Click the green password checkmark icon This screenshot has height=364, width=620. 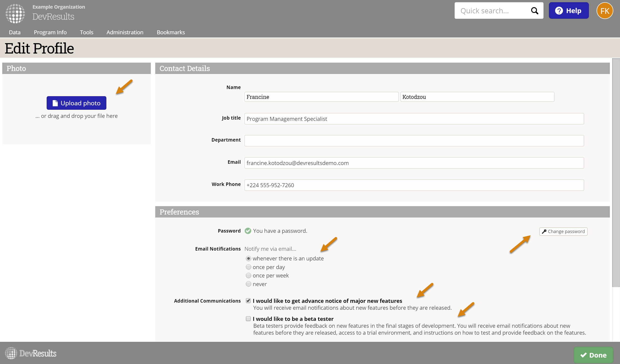coord(248,231)
